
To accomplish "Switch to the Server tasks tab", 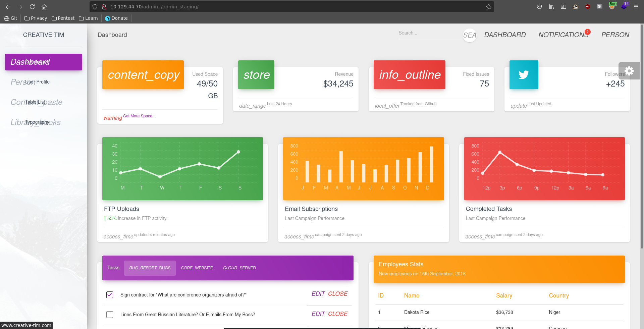I will tap(239, 268).
